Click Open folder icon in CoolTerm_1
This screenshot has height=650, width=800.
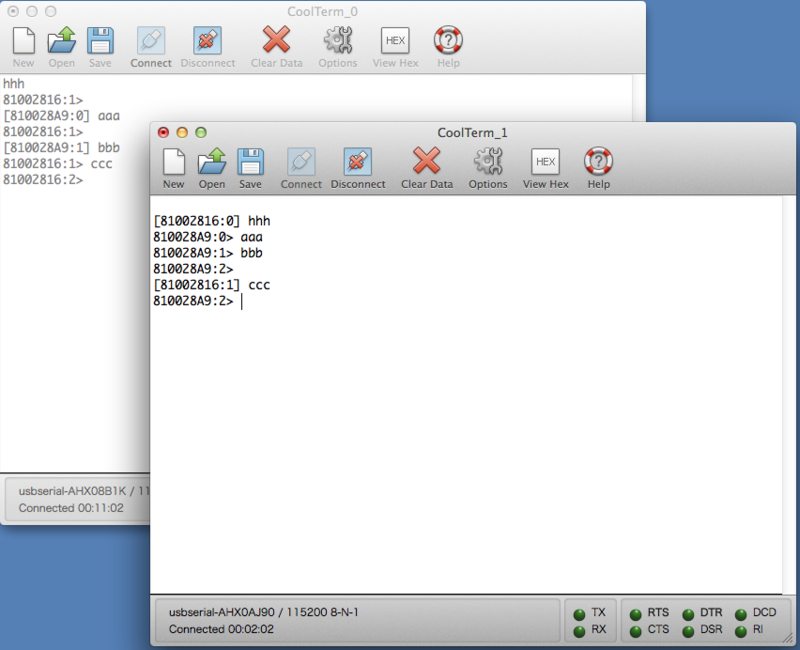[x=212, y=162]
